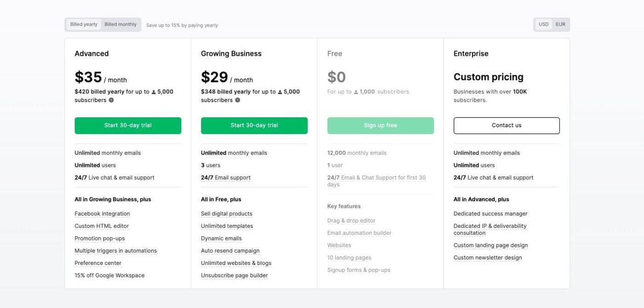The width and height of the screenshot is (644, 308).
Task: Click 'Key features' heading in Free
Action: (344, 206)
